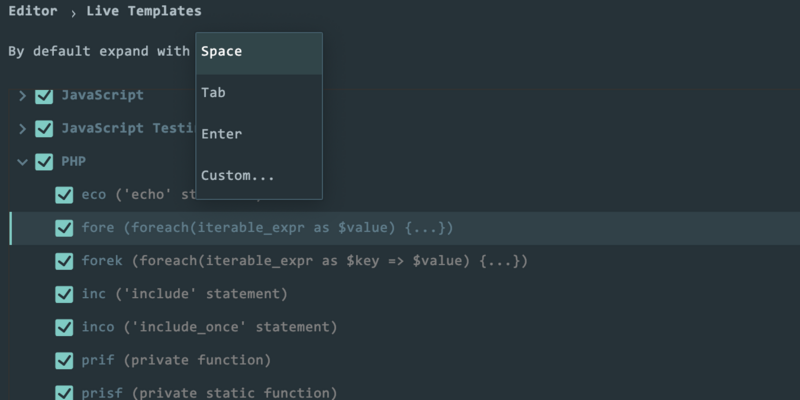
Task: Toggle the inco include_once checkbox
Action: (x=64, y=328)
